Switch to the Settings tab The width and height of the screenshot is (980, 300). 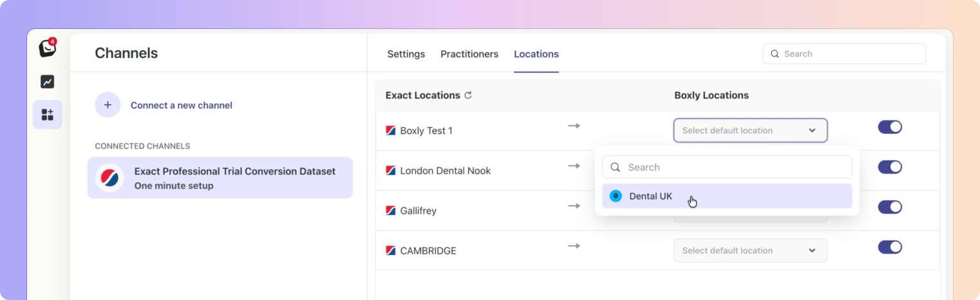406,54
